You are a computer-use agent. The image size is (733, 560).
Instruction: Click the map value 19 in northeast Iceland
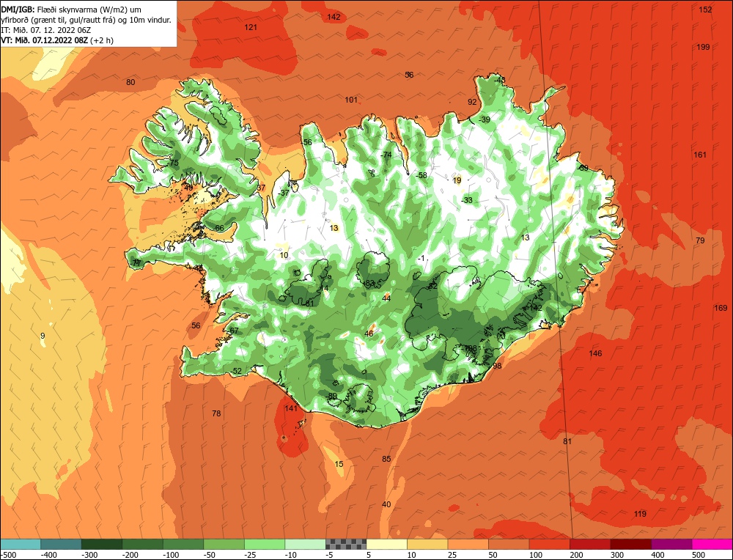(457, 180)
